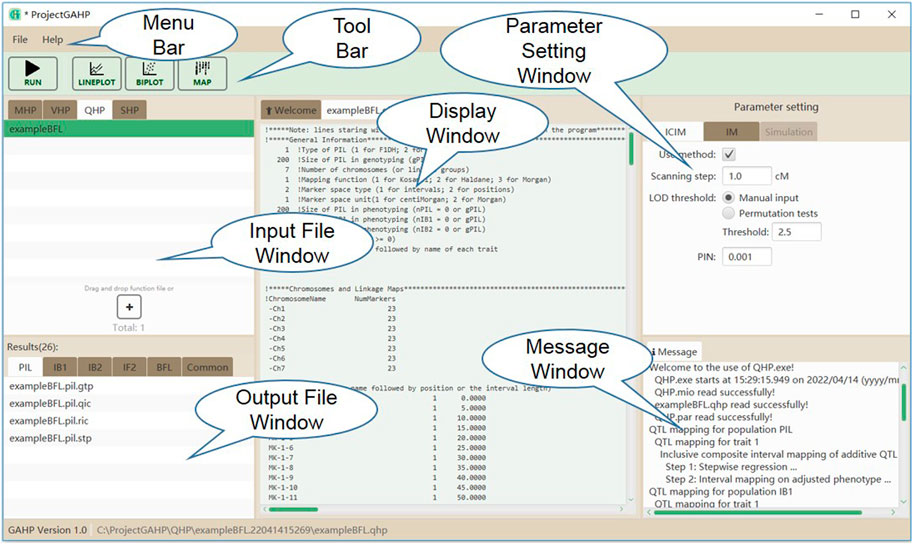This screenshot has height=544, width=913.
Task: Click the project file path in status bar
Action: click(242, 530)
